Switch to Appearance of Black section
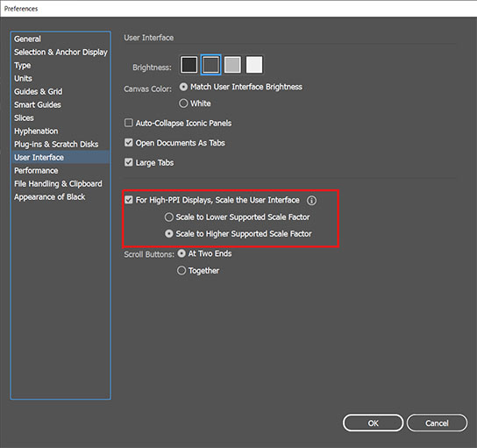This screenshot has width=477, height=448. [x=50, y=197]
